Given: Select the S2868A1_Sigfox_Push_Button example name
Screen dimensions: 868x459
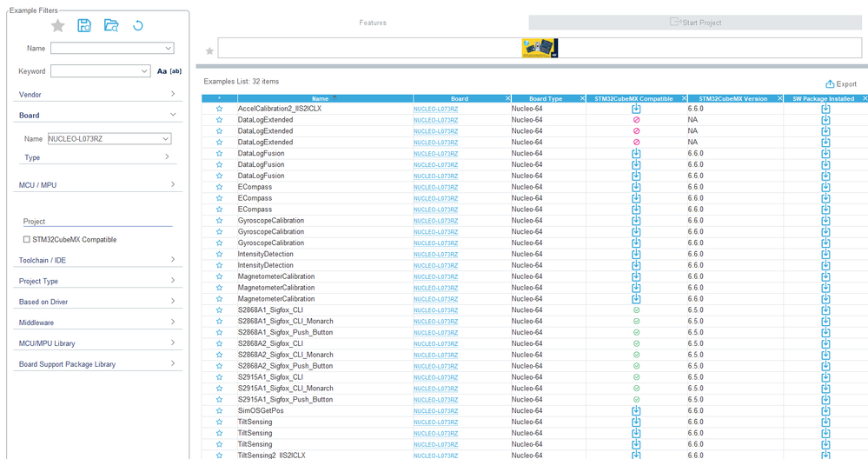Looking at the screenshot, I should [285, 332].
